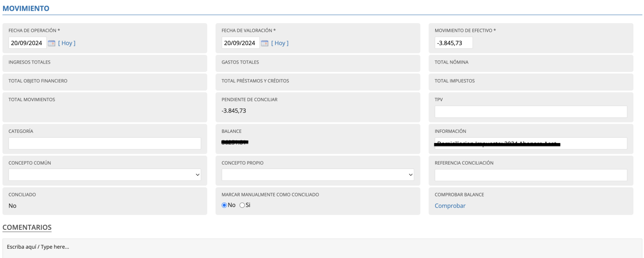Click the Categoría input box

click(105, 143)
